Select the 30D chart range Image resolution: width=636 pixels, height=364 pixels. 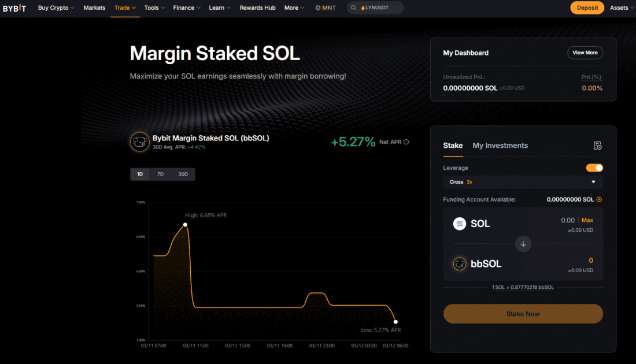click(183, 174)
